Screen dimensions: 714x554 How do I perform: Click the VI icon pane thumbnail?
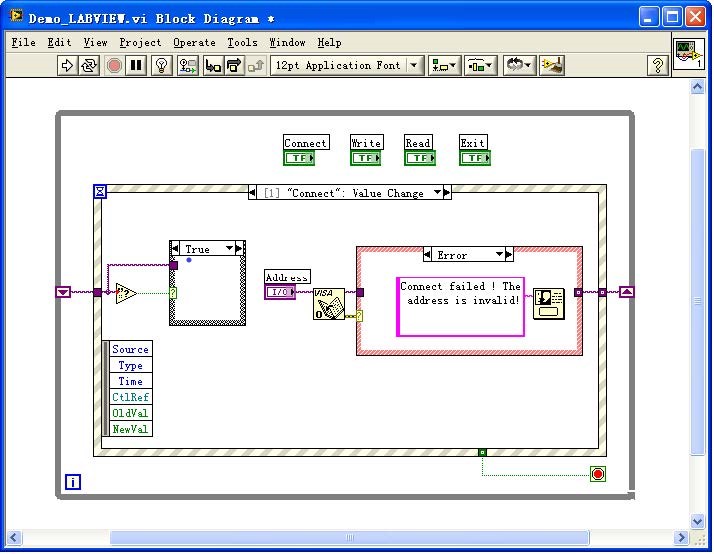pos(688,54)
